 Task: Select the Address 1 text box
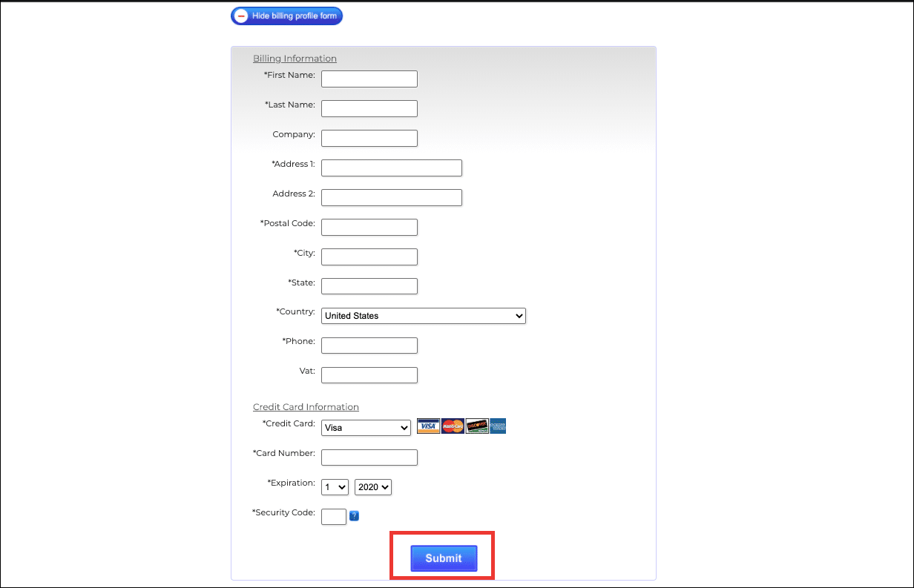[x=391, y=168]
